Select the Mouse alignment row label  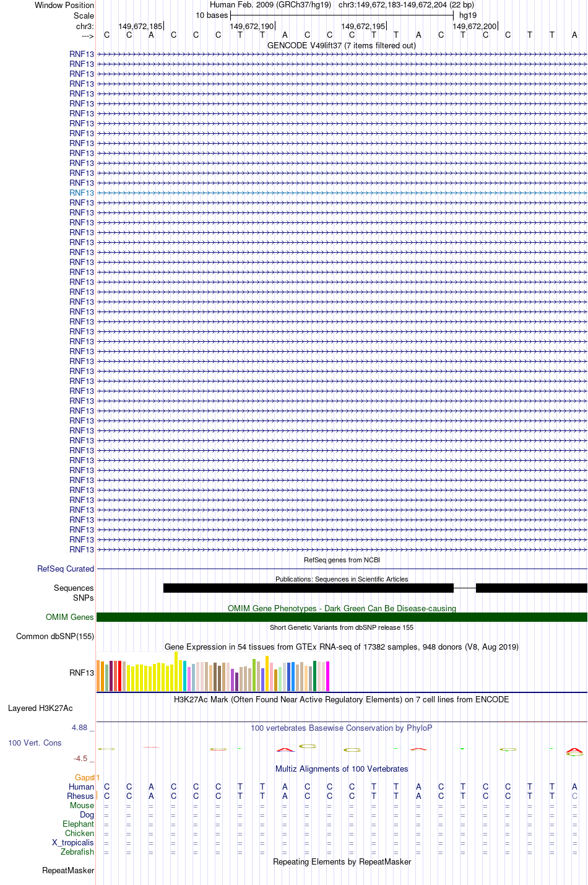point(82,805)
